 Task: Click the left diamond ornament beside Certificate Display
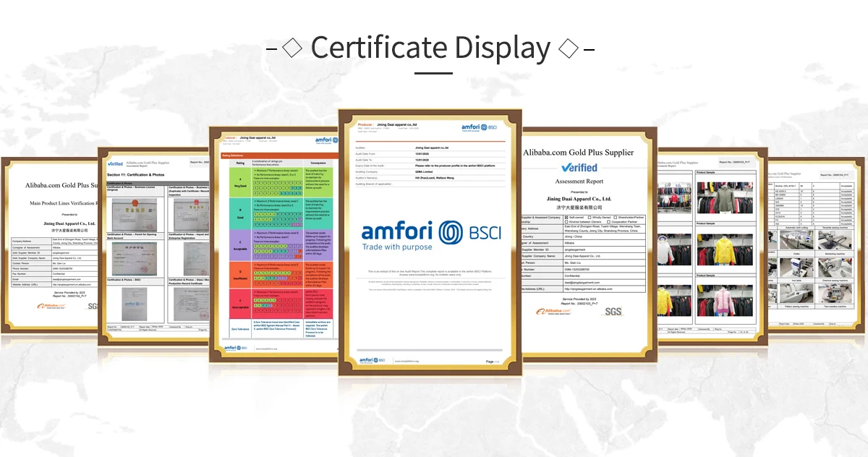[292, 48]
